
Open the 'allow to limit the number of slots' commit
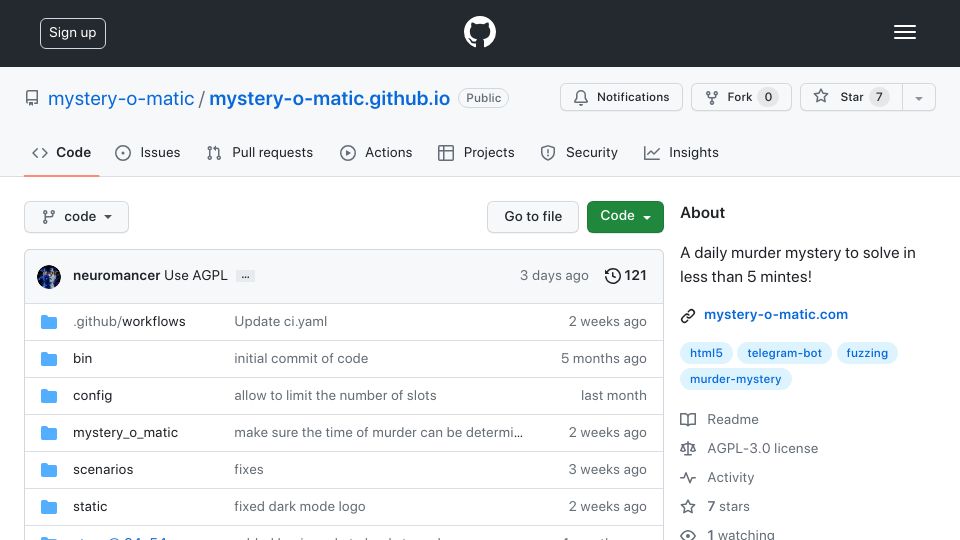pyautogui.click(x=335, y=396)
